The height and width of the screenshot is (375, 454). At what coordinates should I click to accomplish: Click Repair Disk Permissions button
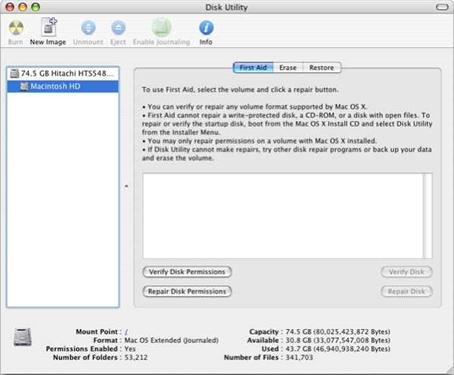pyautogui.click(x=187, y=291)
